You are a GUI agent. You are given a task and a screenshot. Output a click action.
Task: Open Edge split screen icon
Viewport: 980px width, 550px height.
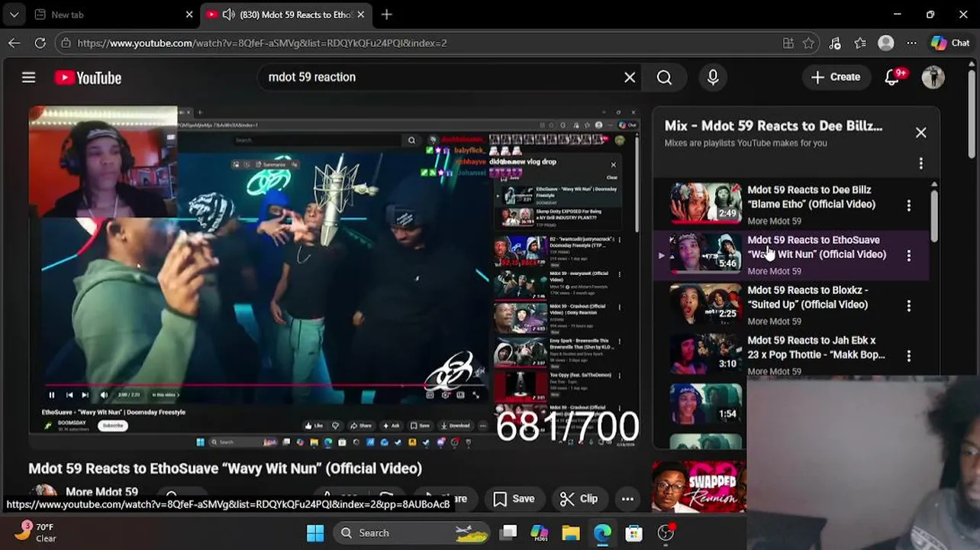pos(788,43)
